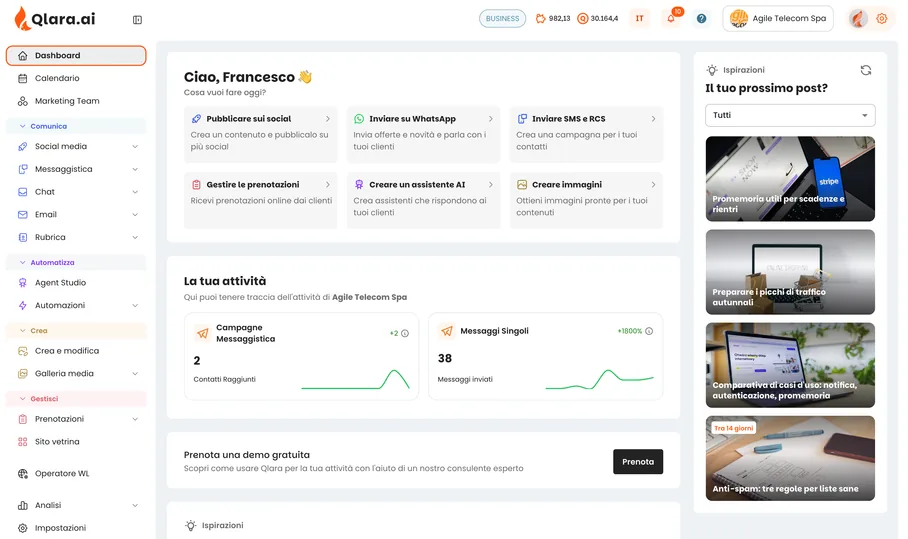
Task: Collapse the Gestisci section
Action: tap(76, 399)
